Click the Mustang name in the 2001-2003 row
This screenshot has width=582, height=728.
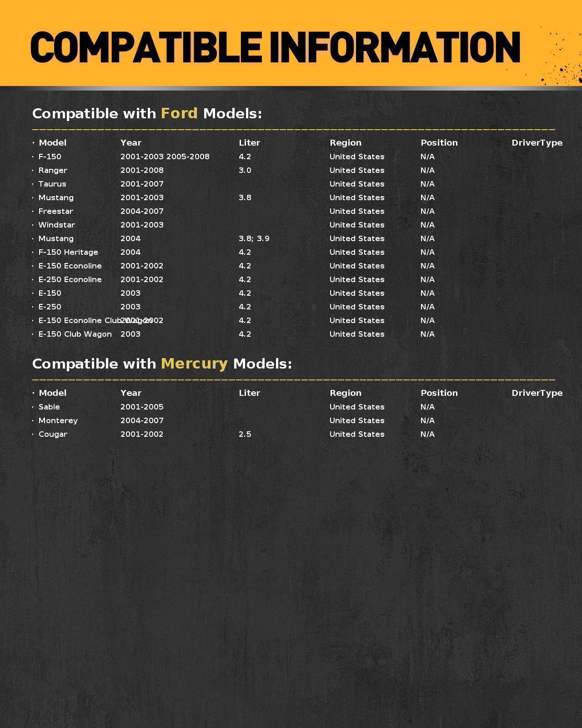coord(56,197)
